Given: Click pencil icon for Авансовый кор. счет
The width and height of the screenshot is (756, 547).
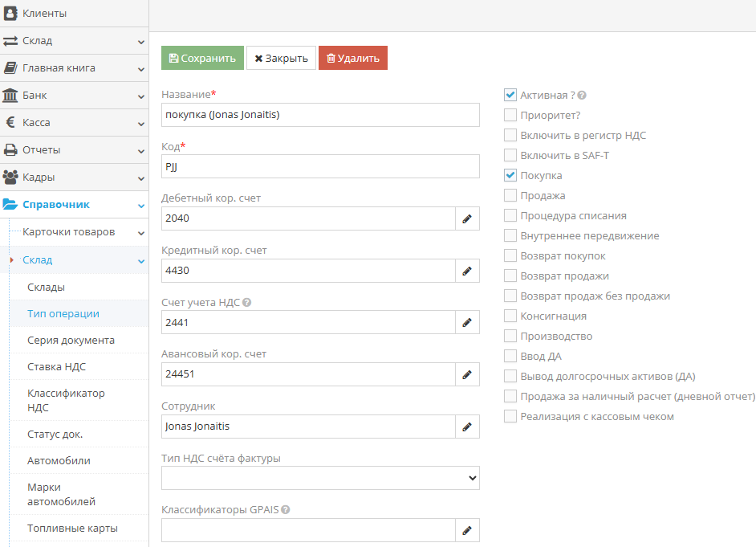Looking at the screenshot, I should (x=466, y=374).
